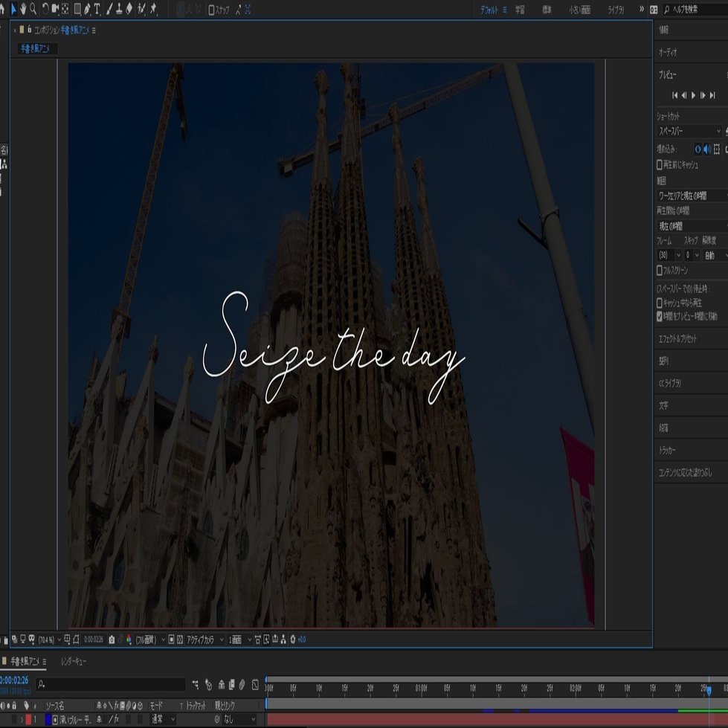This screenshot has width=728, height=728.
Task: Play the preview
Action: coord(693,95)
